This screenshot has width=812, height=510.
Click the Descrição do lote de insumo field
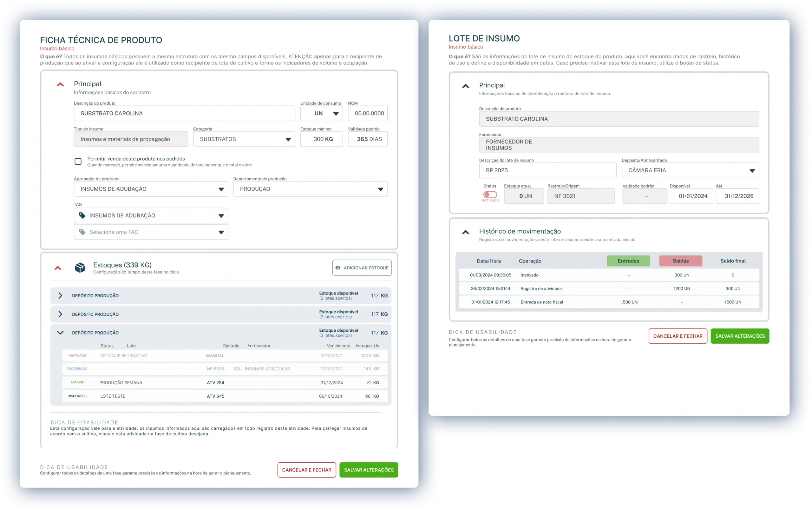547,170
